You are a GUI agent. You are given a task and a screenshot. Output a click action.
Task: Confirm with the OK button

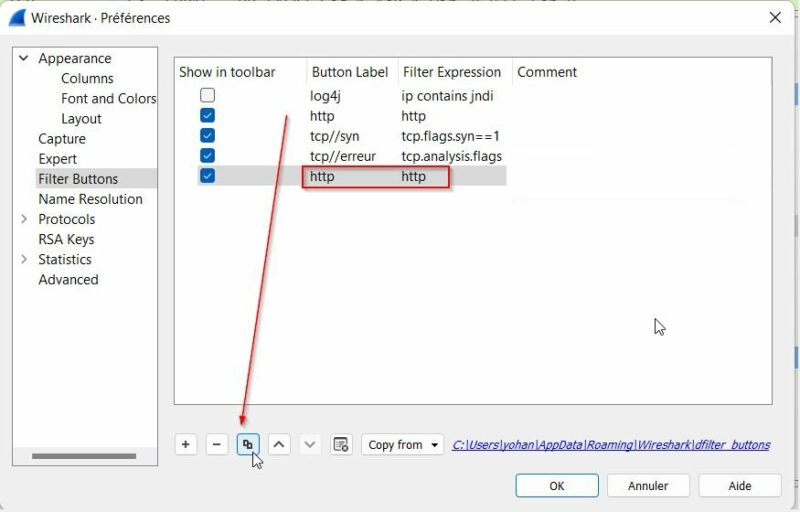tap(557, 485)
